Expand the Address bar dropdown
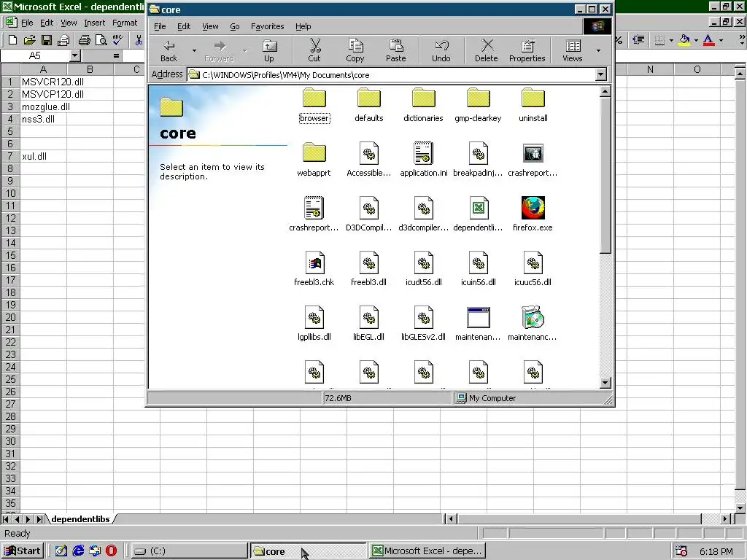This screenshot has width=747, height=560. coord(601,75)
